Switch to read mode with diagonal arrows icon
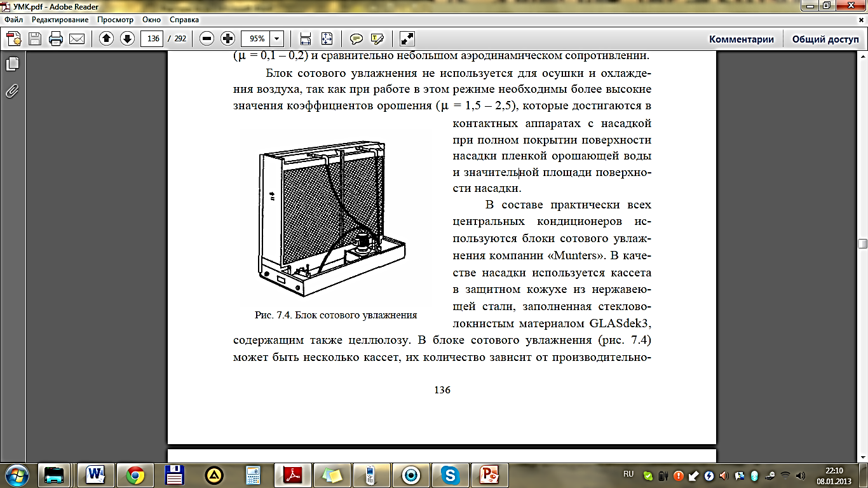The width and height of the screenshot is (868, 488). (x=407, y=39)
